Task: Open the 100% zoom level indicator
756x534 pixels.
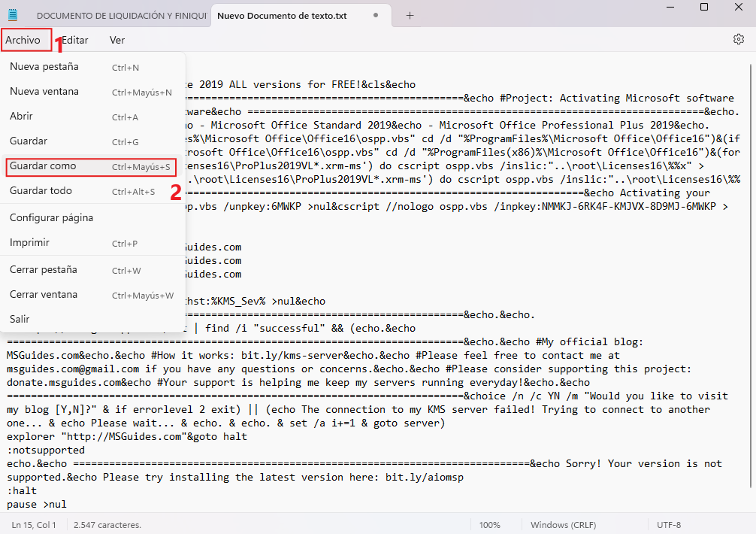Action: [490, 524]
